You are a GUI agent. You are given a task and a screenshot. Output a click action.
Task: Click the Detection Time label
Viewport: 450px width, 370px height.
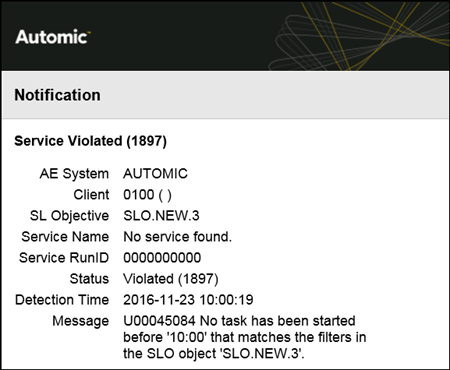(62, 300)
